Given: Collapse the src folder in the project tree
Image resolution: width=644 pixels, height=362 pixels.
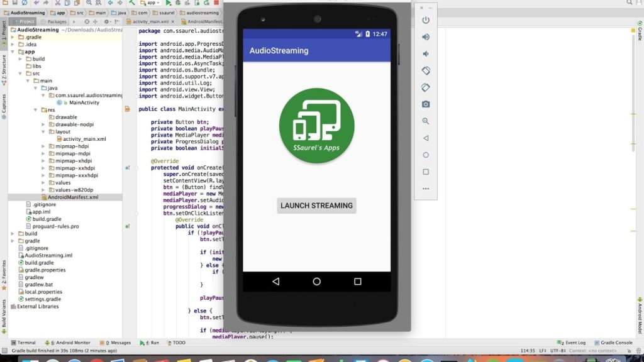Looking at the screenshot, I should (20, 74).
